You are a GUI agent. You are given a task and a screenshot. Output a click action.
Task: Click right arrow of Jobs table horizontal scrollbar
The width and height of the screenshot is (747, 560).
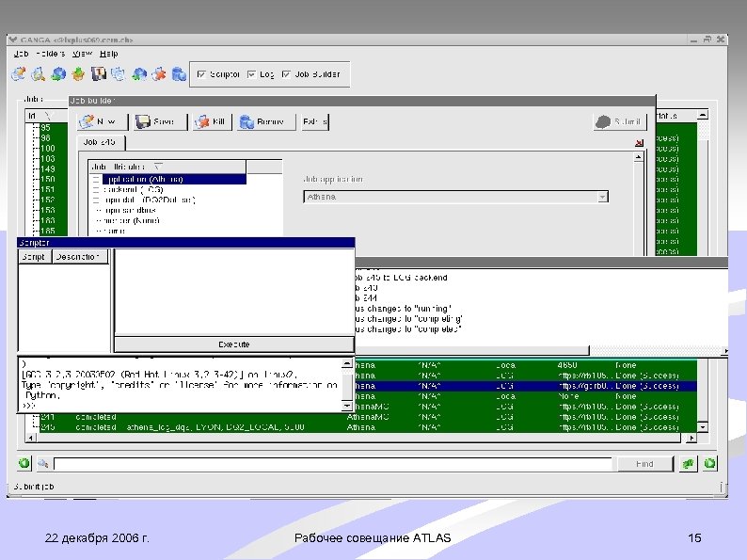(691, 438)
